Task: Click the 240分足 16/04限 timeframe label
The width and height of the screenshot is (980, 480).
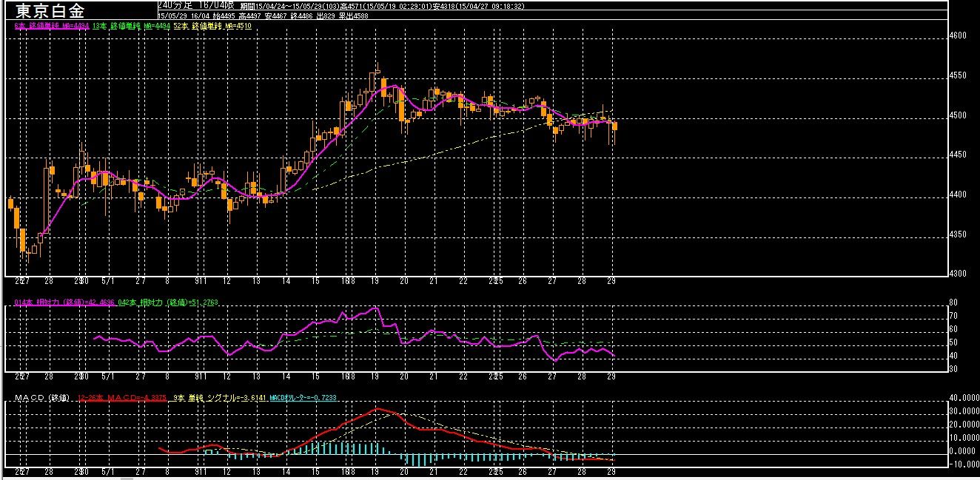Action: (x=195, y=4)
